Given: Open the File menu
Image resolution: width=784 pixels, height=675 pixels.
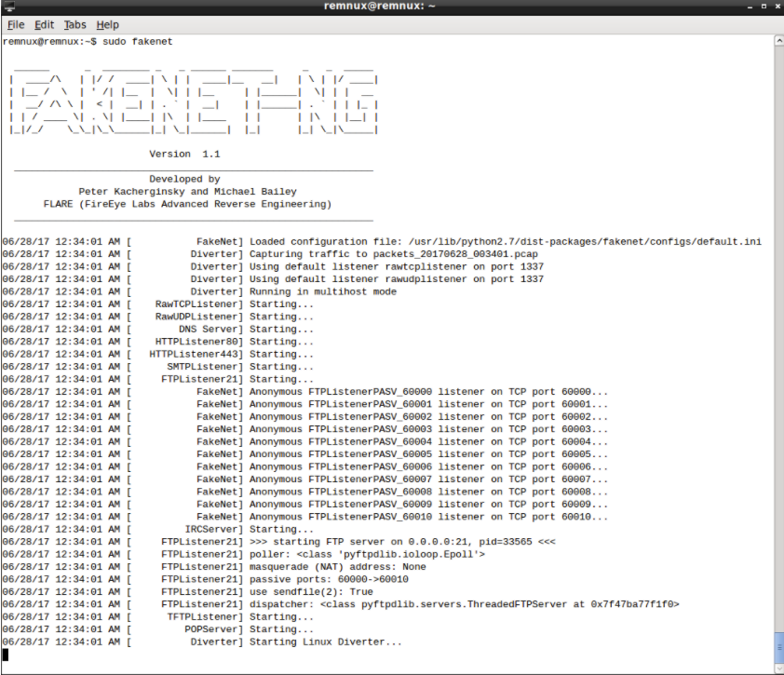Looking at the screenshot, I should point(16,25).
